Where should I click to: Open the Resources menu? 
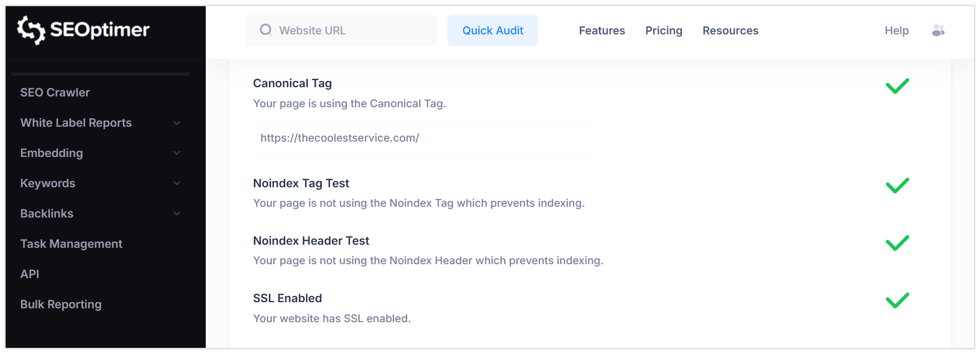coord(730,30)
